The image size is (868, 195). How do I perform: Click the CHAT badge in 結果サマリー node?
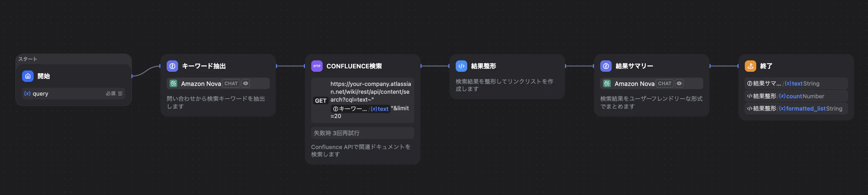[x=665, y=83]
